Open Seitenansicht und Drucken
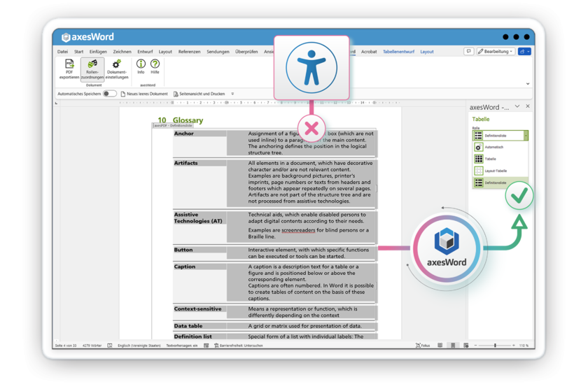Viewport: 588px width, 391px height. (x=202, y=94)
